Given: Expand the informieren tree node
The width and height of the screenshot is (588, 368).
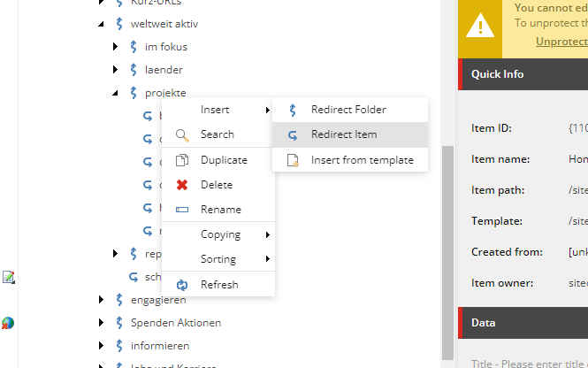Looking at the screenshot, I should click(102, 346).
